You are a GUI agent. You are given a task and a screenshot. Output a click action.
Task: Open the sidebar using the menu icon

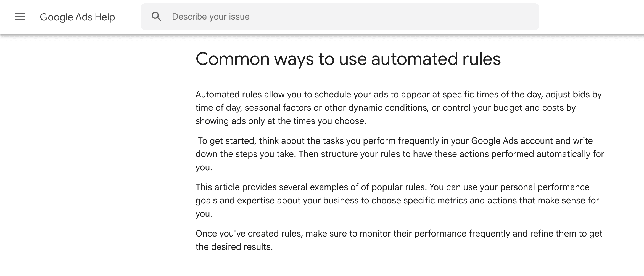20,17
